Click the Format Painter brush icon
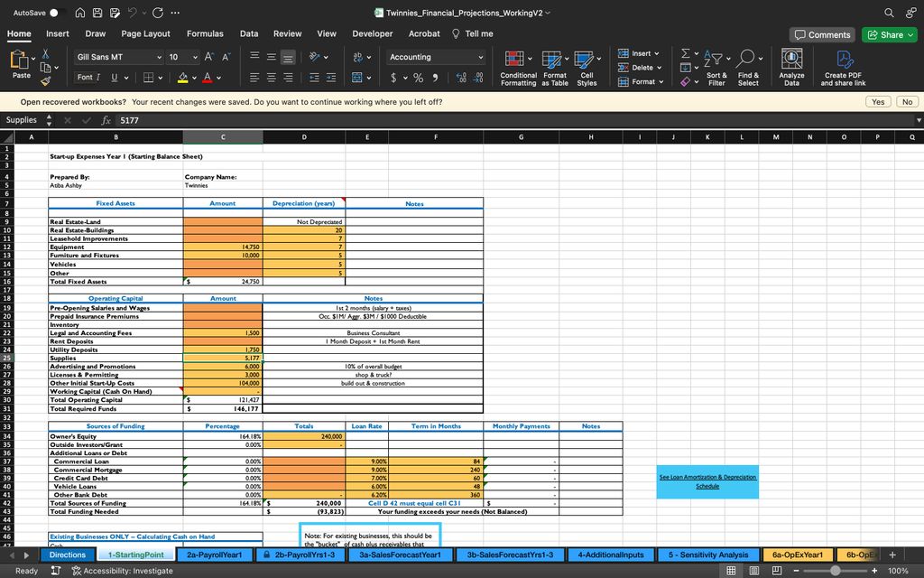 tap(45, 80)
